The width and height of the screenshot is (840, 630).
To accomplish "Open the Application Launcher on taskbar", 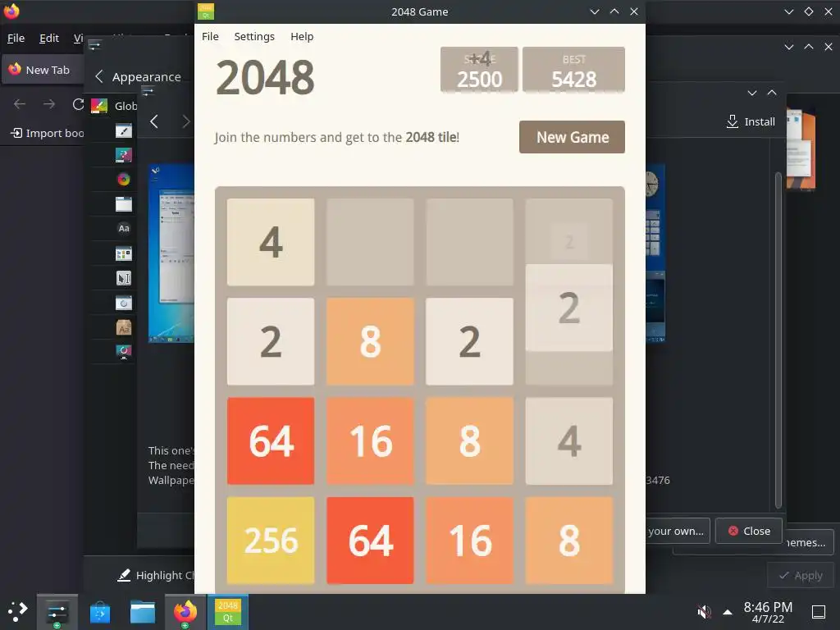I will click(x=17, y=612).
